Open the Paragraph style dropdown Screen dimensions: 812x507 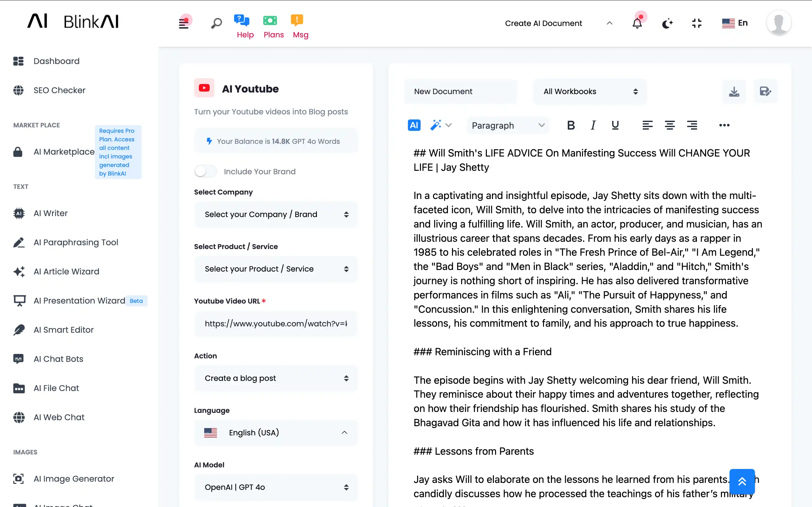point(508,125)
